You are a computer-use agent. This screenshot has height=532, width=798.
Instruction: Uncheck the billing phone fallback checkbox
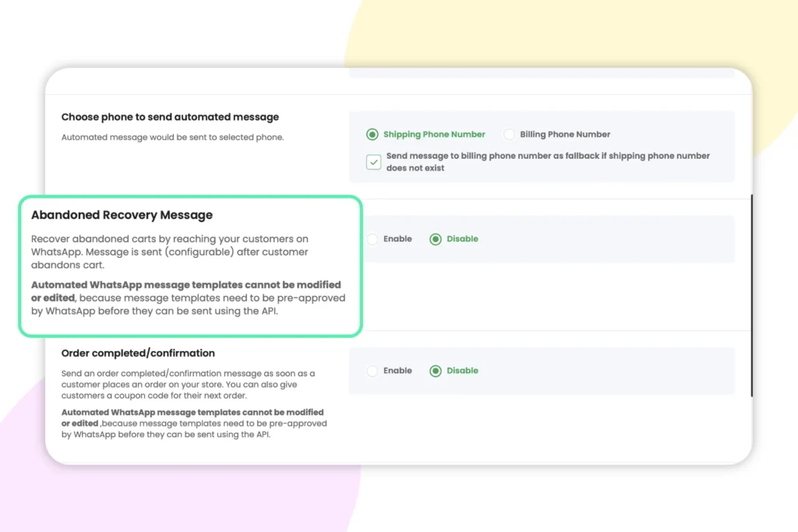[x=373, y=162]
